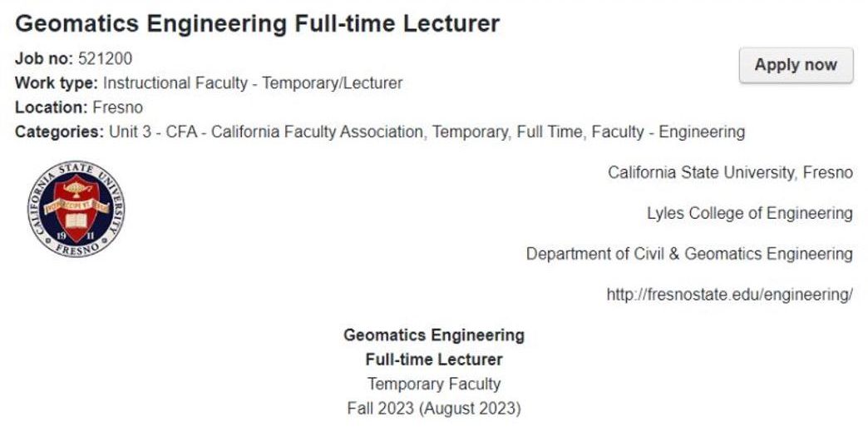Click the California State University Fresno seal

pyautogui.click(x=76, y=209)
